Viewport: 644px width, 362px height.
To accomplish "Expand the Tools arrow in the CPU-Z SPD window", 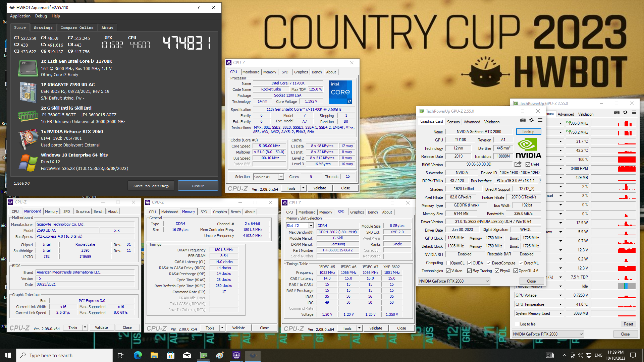I will click(359, 328).
